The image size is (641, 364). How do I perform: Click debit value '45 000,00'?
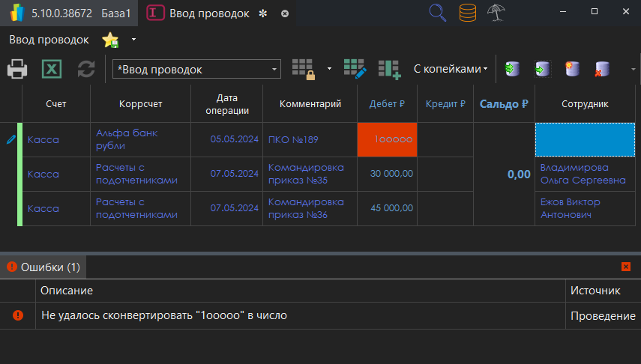point(387,208)
